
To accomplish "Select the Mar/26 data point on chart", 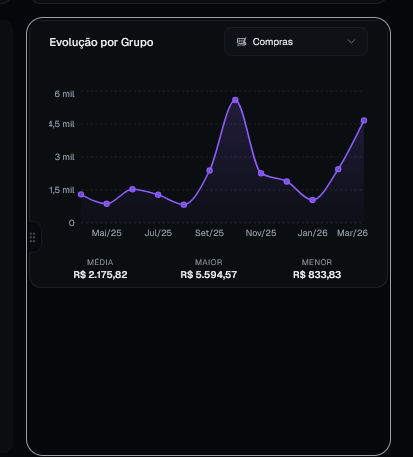I will click(364, 121).
